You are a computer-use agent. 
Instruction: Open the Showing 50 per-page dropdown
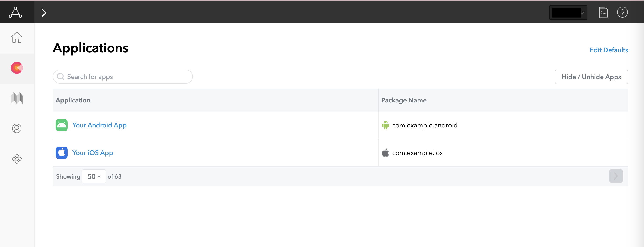tap(94, 176)
